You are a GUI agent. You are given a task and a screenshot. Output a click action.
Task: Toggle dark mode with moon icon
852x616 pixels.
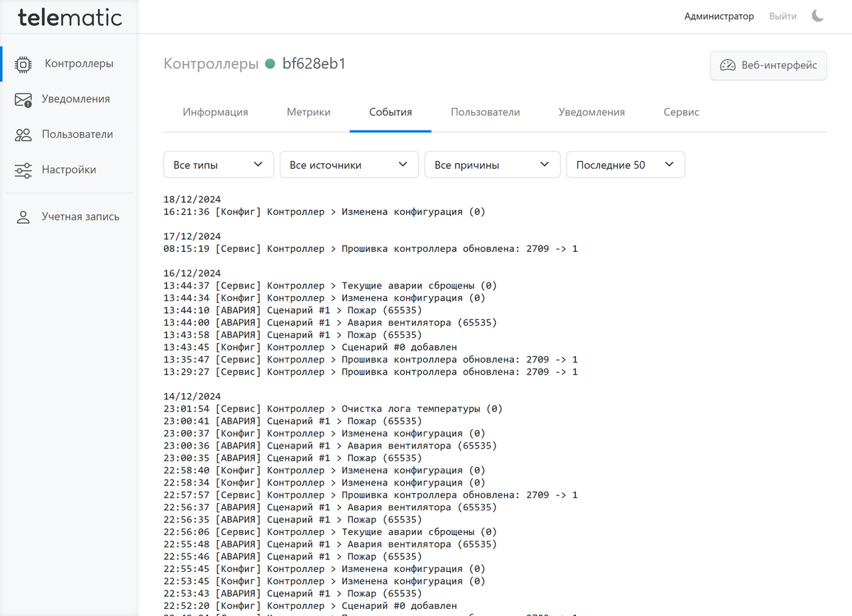point(818,16)
